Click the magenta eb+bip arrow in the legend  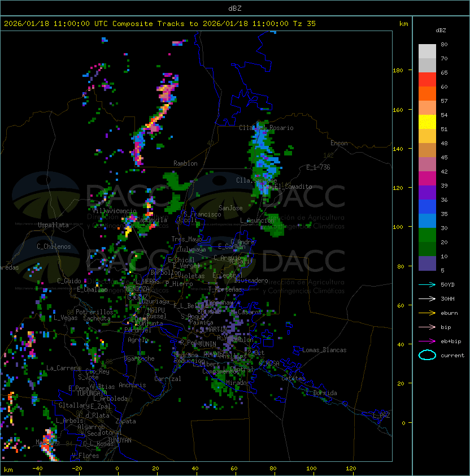427,341
